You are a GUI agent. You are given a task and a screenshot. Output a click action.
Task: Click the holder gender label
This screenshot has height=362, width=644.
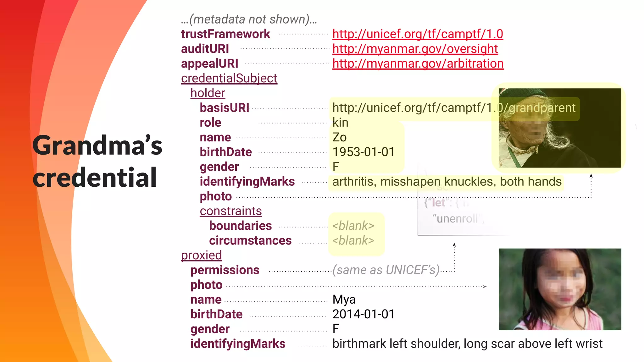(x=219, y=167)
